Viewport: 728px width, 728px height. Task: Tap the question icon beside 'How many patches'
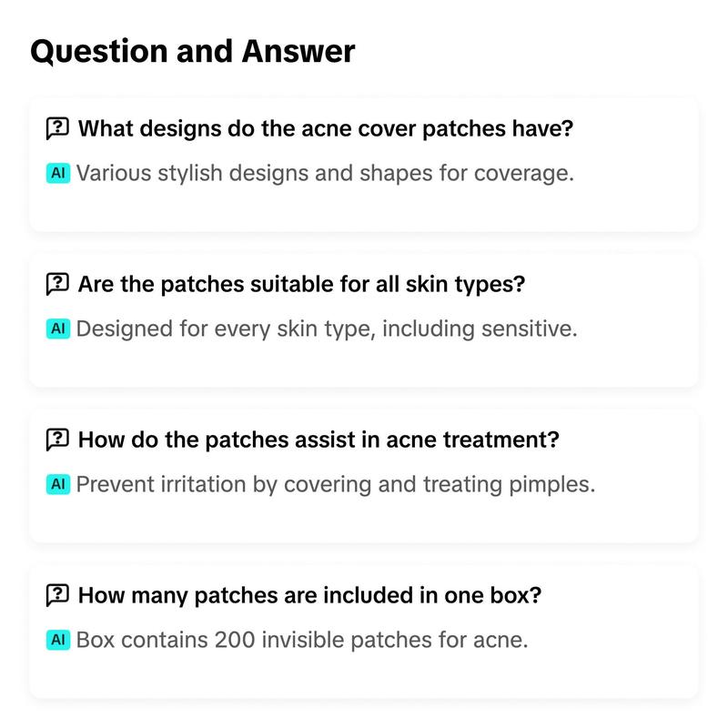point(57,595)
